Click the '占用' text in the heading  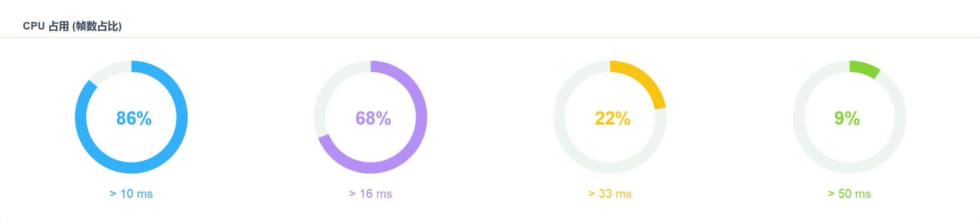(x=59, y=26)
